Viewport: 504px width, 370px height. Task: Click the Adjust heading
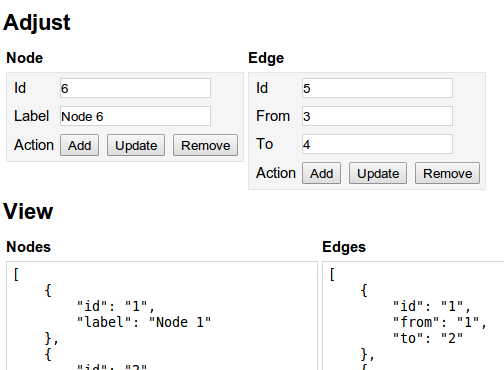[x=37, y=23]
